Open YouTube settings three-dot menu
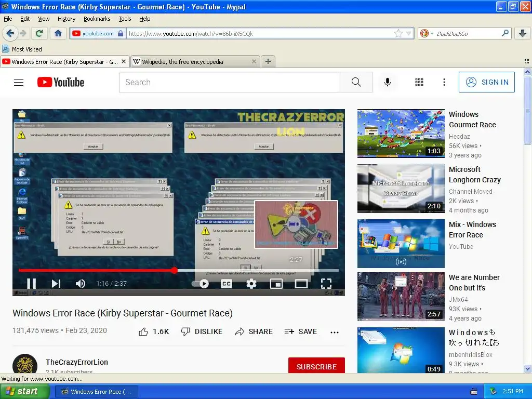This screenshot has width=532, height=399. (x=444, y=82)
